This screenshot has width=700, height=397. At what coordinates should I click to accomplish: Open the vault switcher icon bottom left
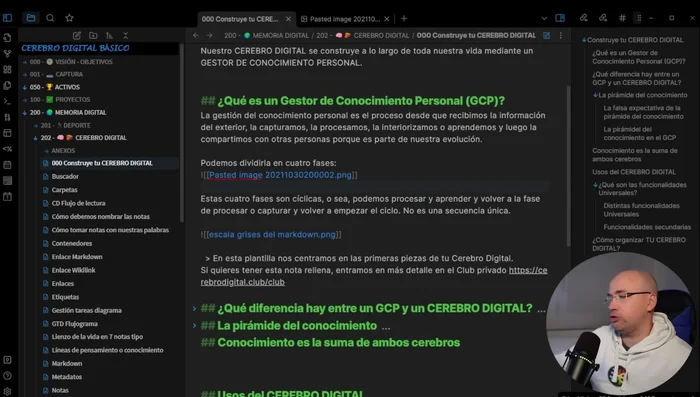(x=7, y=360)
